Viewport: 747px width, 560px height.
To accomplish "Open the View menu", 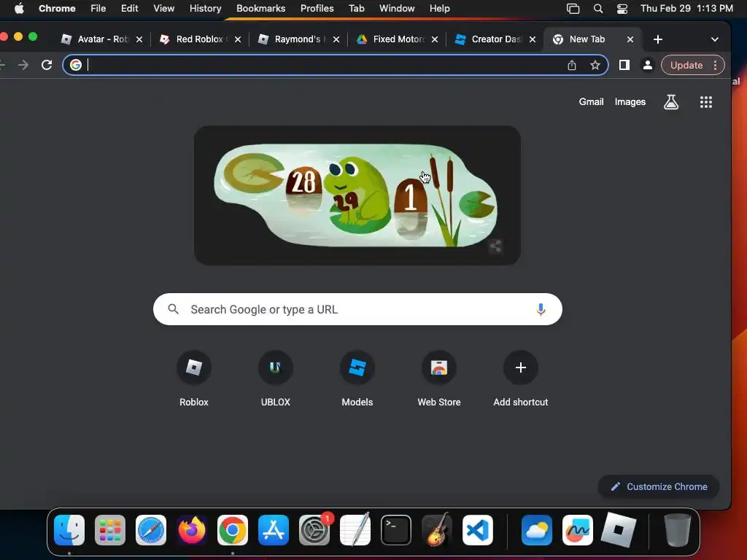I will (163, 9).
